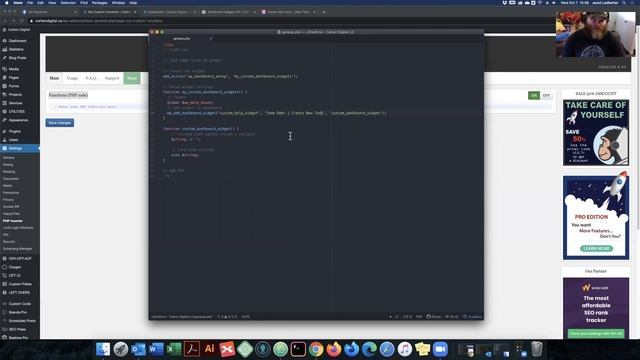Open Firefox from the Dock
640x360 pixels.
tap(333, 349)
